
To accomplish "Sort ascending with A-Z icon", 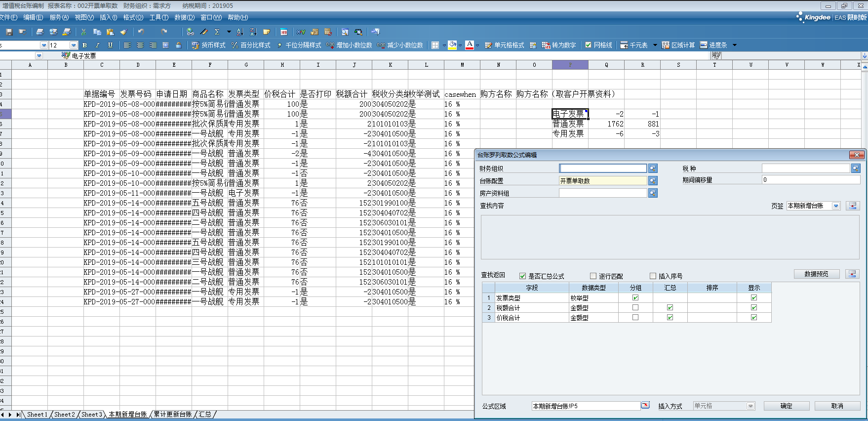I will (x=240, y=32).
